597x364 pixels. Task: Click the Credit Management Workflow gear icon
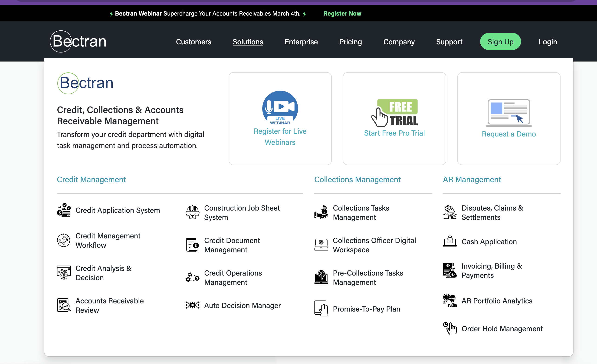coord(64,240)
